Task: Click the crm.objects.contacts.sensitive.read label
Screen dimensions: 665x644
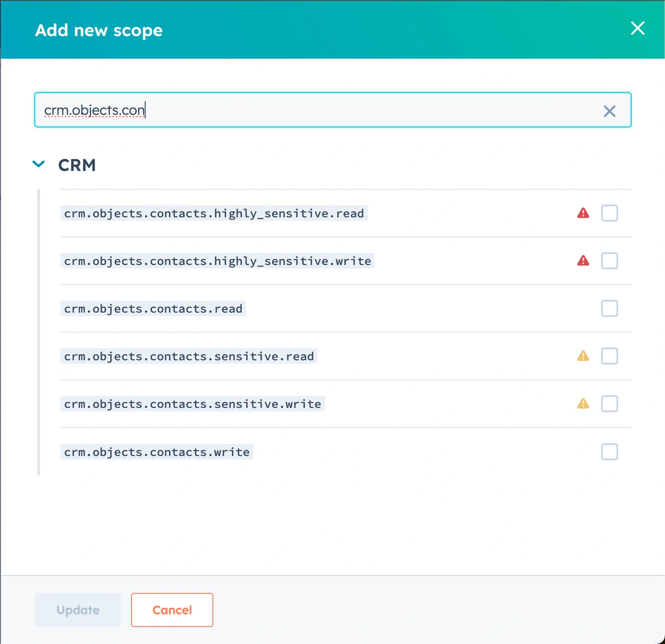Action: 189,356
